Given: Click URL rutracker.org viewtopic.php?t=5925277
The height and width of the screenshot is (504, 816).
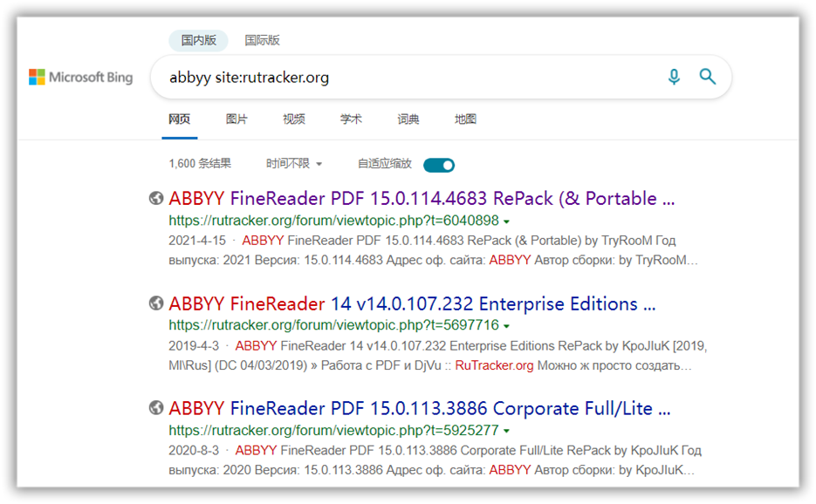Looking at the screenshot, I should (x=333, y=430).
